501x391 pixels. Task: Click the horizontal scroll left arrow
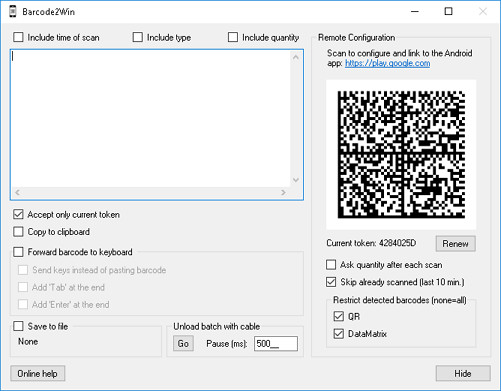pyautogui.click(x=18, y=192)
